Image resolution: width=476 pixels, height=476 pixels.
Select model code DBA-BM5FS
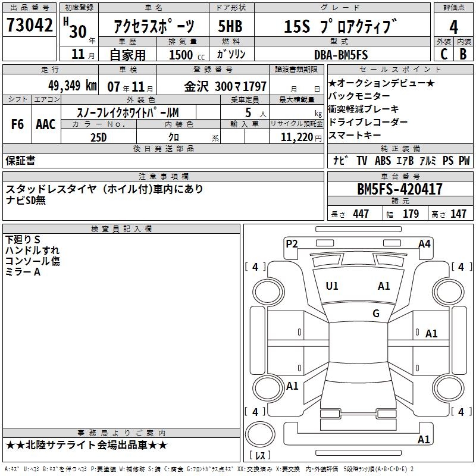[340, 55]
